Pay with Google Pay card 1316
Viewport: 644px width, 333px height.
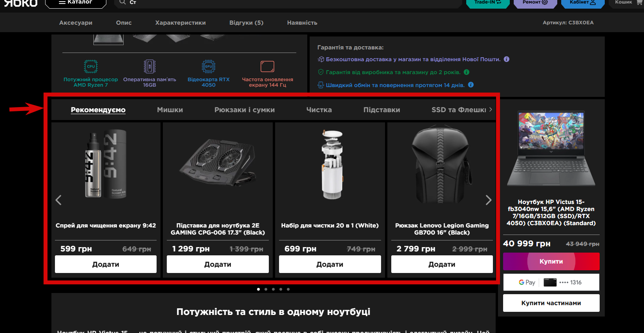(551, 282)
